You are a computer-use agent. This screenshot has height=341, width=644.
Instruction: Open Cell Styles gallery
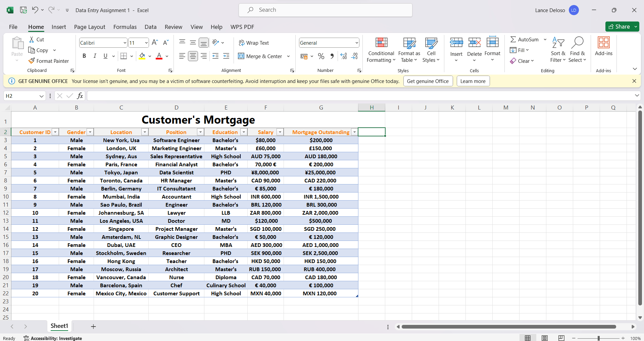pyautogui.click(x=431, y=50)
